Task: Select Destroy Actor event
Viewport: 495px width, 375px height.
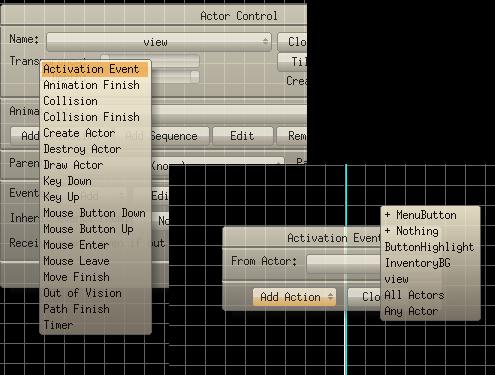Action: 95,149
